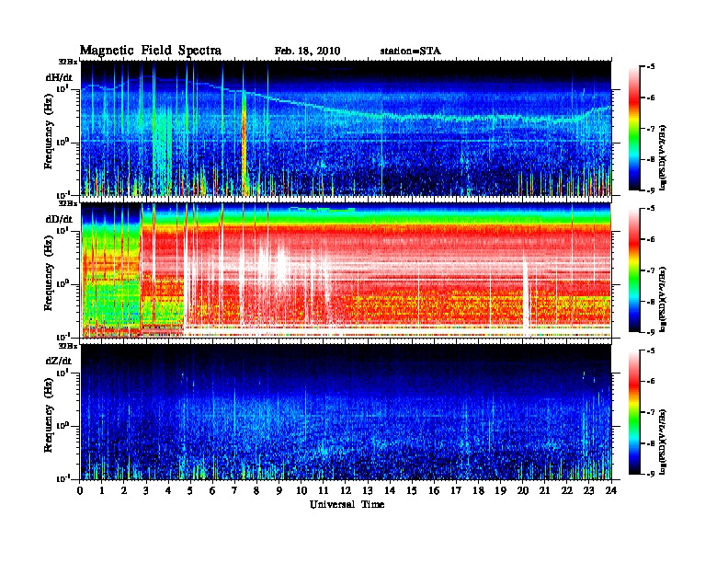Click the 10⁰ frequency tick label of dD/dt panel
Image resolution: width=728 pixels, height=563 pixels.
[63, 283]
